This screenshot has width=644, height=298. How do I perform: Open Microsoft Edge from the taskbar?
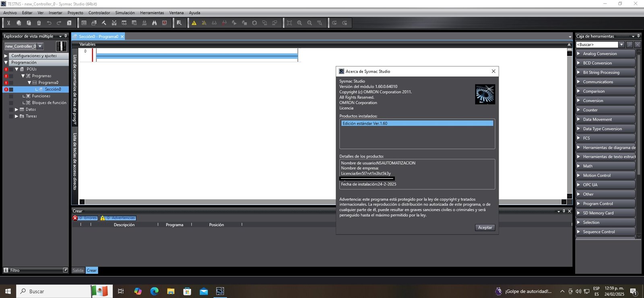click(x=154, y=291)
